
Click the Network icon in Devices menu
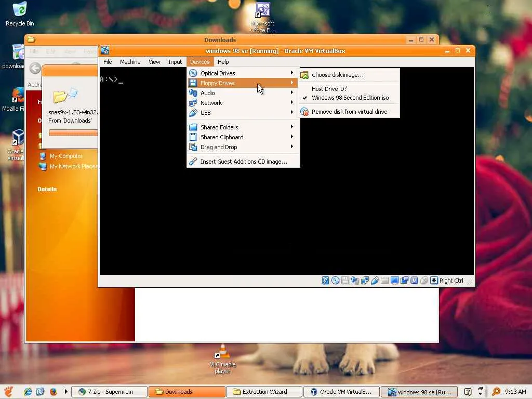tap(193, 102)
